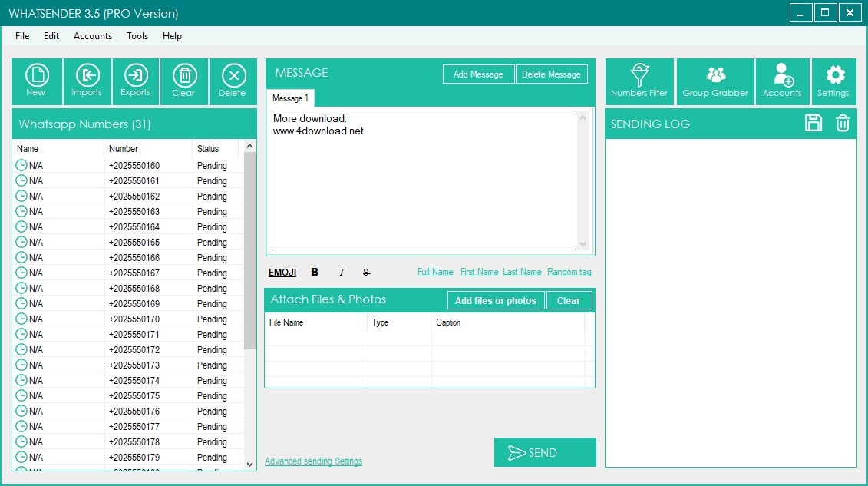This screenshot has width=868, height=486.
Task: Click inside the message text box
Action: (x=424, y=180)
